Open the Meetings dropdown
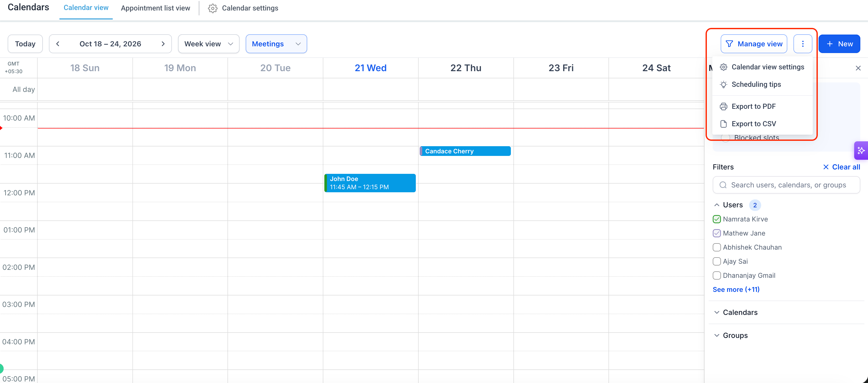Image resolution: width=868 pixels, height=383 pixels. pos(276,44)
